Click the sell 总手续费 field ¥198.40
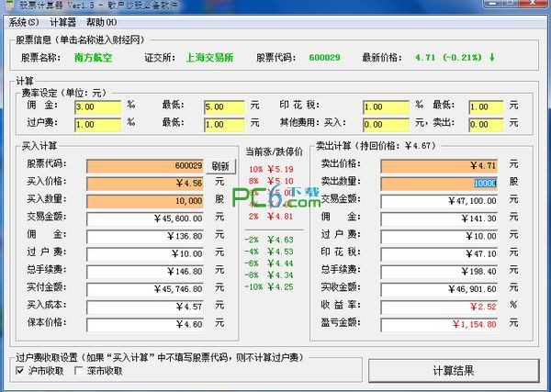Viewport: 551px width, 392px height. (x=439, y=272)
